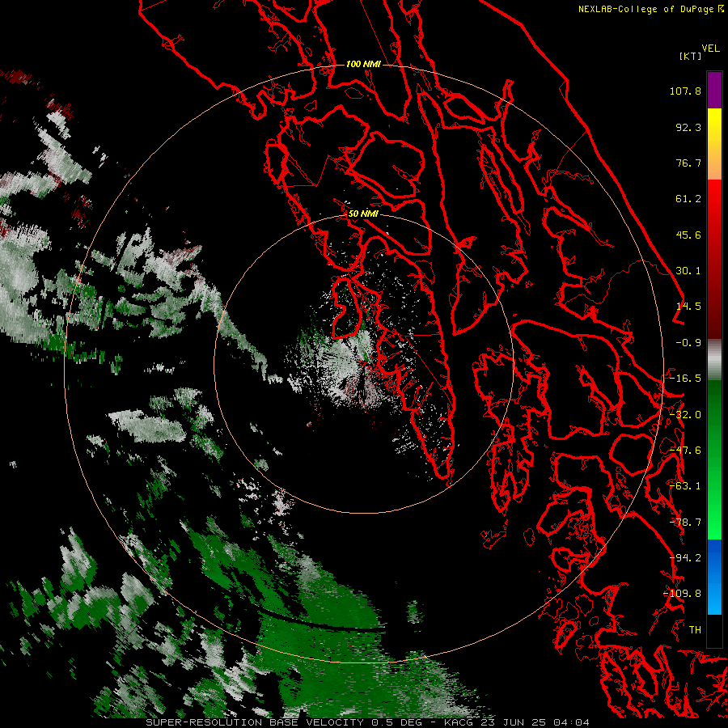Click the KACG radar site location at center
The width and height of the screenshot is (728, 728).
(363, 363)
